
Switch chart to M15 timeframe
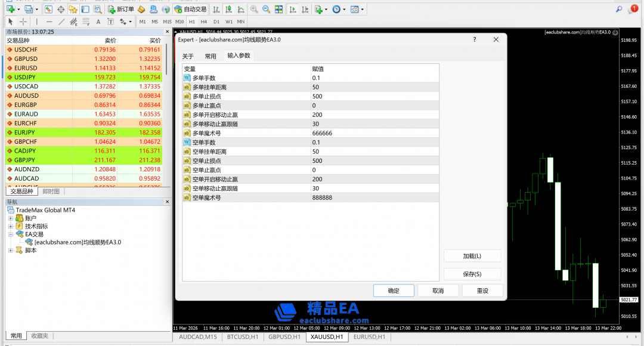pos(167,21)
